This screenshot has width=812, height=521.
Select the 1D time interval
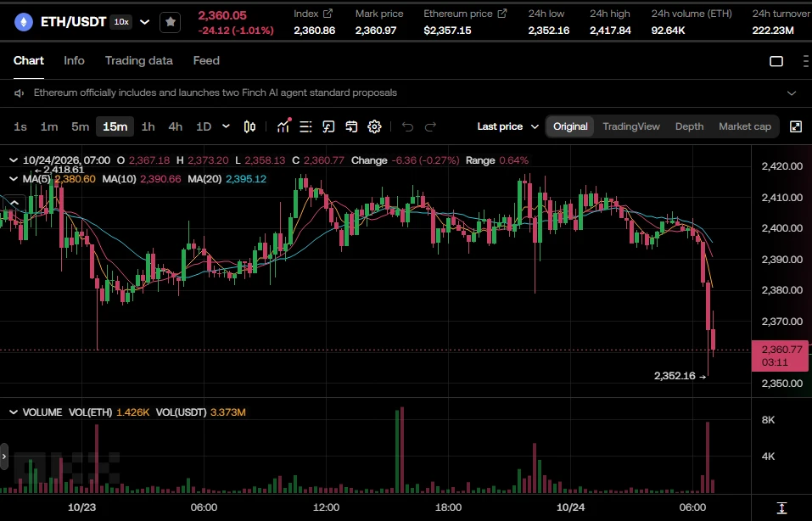tap(204, 126)
